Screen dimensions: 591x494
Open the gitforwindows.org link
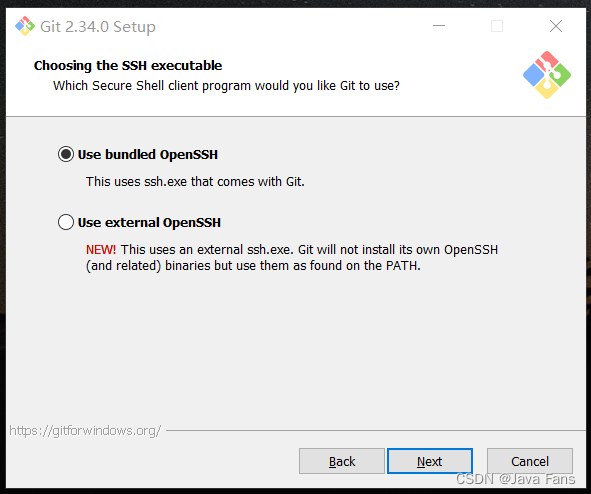coord(85,430)
